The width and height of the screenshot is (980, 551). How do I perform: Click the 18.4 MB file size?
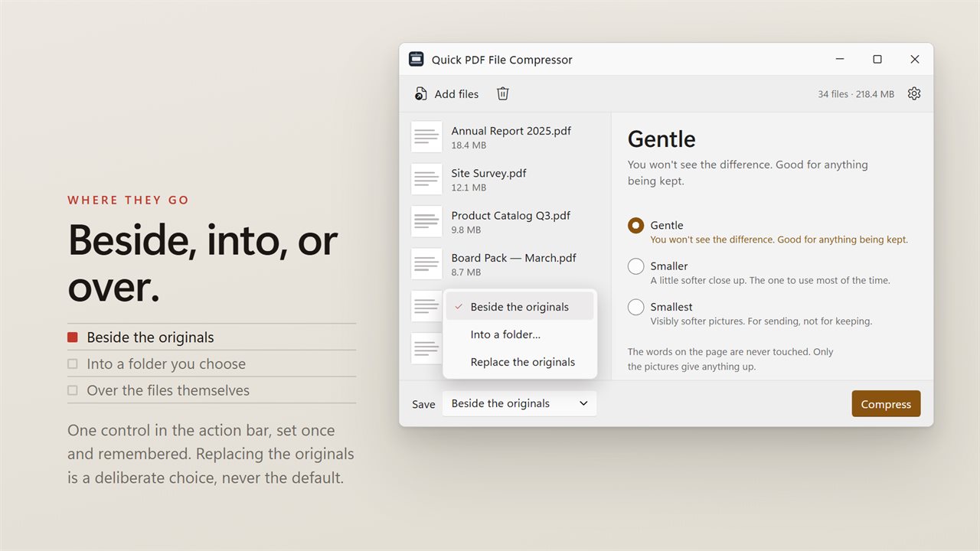pos(469,145)
